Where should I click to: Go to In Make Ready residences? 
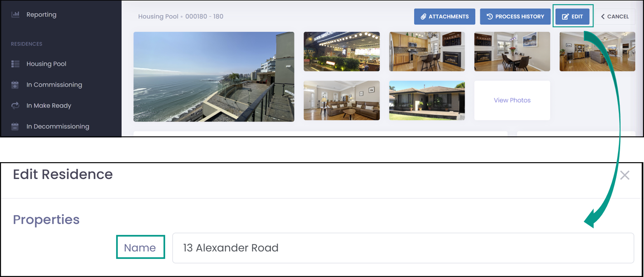(x=49, y=105)
